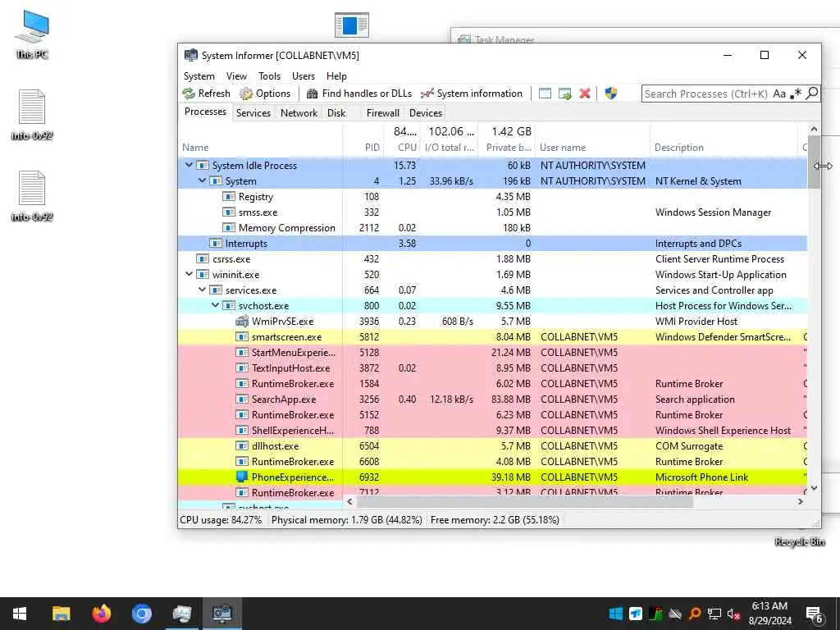Viewport: 840px width, 630px height.
Task: Click the find window icon in toolbar
Action: pos(545,94)
